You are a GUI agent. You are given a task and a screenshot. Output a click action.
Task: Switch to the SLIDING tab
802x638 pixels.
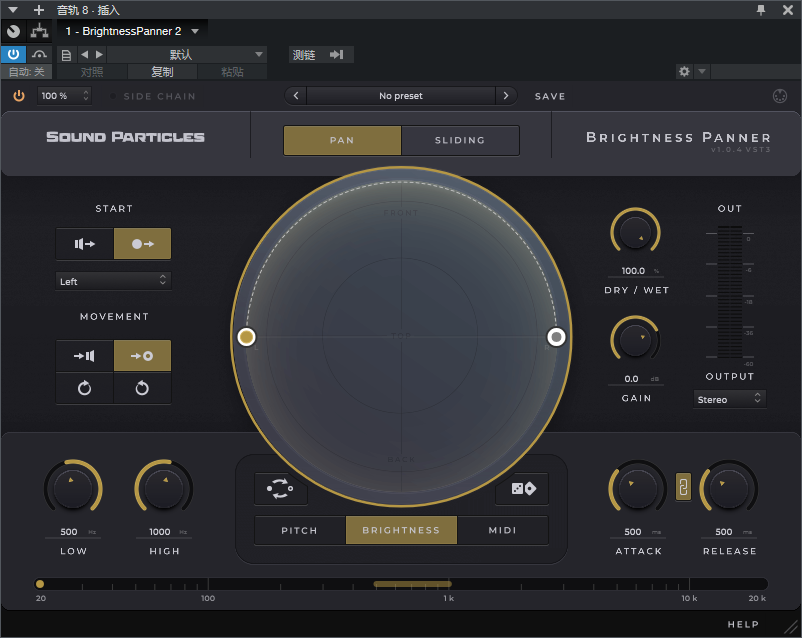[x=460, y=140]
